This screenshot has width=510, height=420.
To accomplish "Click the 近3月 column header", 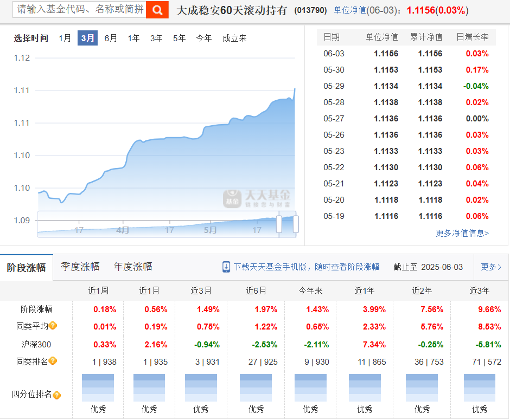I will tap(201, 290).
